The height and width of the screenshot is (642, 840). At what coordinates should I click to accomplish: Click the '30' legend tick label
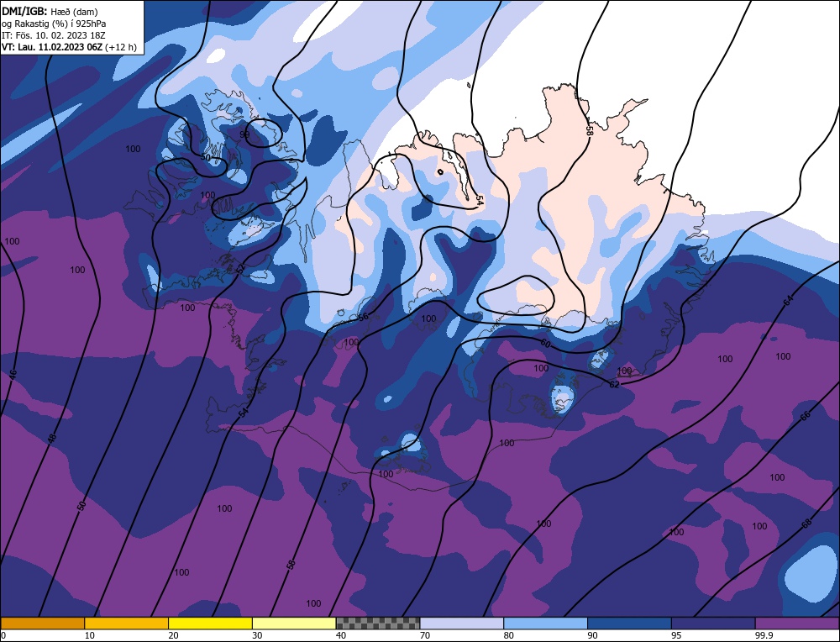tap(257, 635)
